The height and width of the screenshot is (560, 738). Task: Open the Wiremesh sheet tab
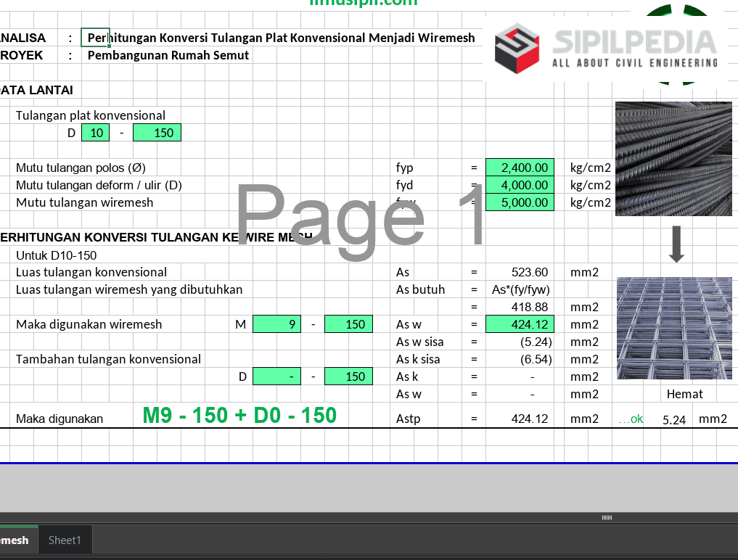coord(15,540)
